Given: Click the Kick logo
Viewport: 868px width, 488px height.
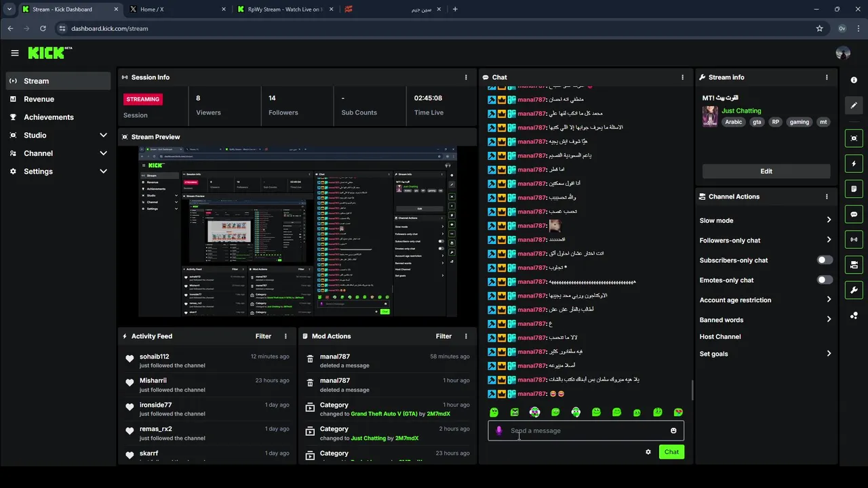Looking at the screenshot, I should click(50, 53).
